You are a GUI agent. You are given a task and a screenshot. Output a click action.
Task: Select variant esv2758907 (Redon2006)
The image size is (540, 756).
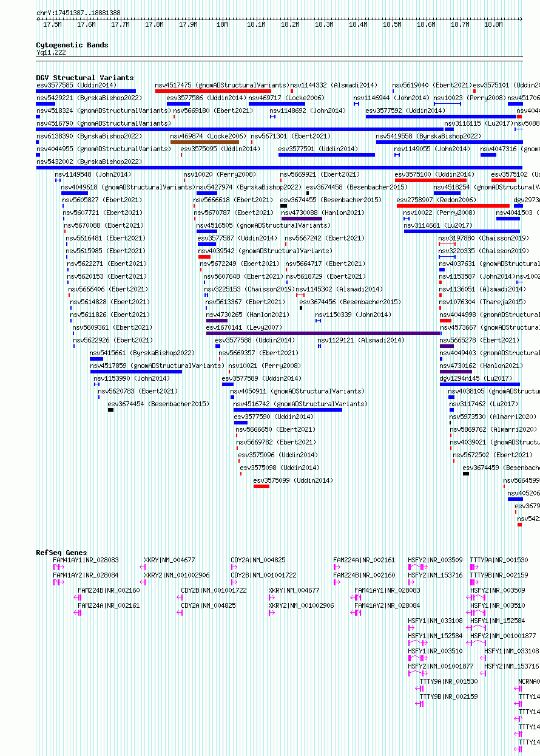click(437, 200)
